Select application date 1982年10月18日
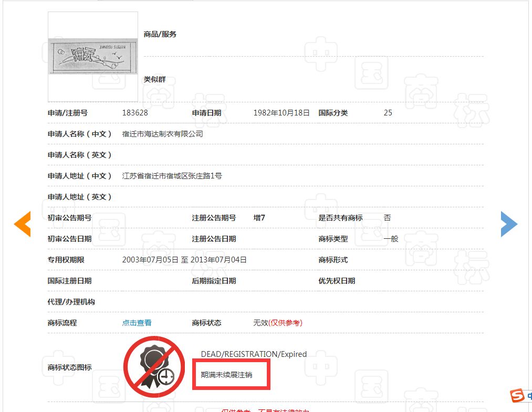 [x=281, y=113]
